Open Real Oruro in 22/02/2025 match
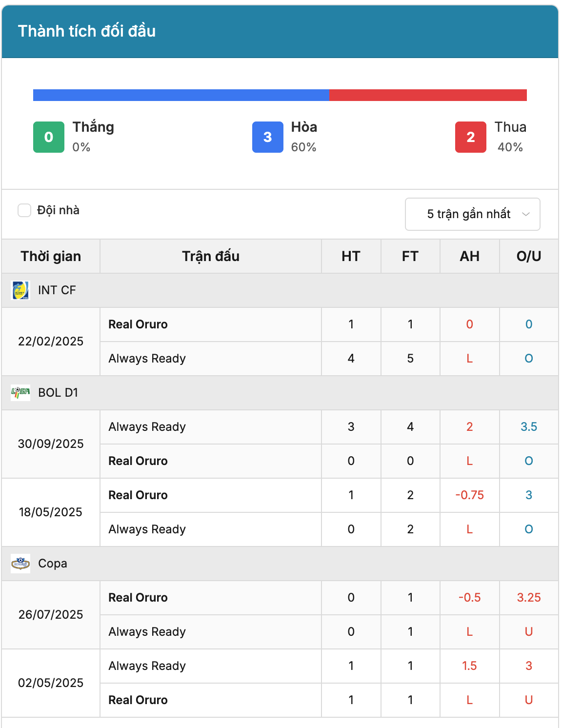The width and height of the screenshot is (562, 728). tap(138, 324)
